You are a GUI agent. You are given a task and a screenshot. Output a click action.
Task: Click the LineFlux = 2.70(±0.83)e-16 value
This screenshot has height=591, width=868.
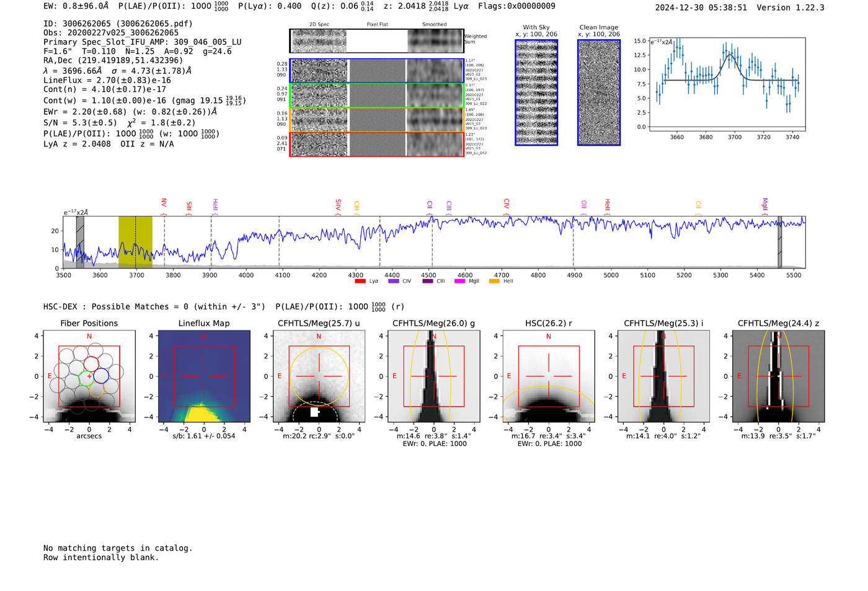point(107,81)
